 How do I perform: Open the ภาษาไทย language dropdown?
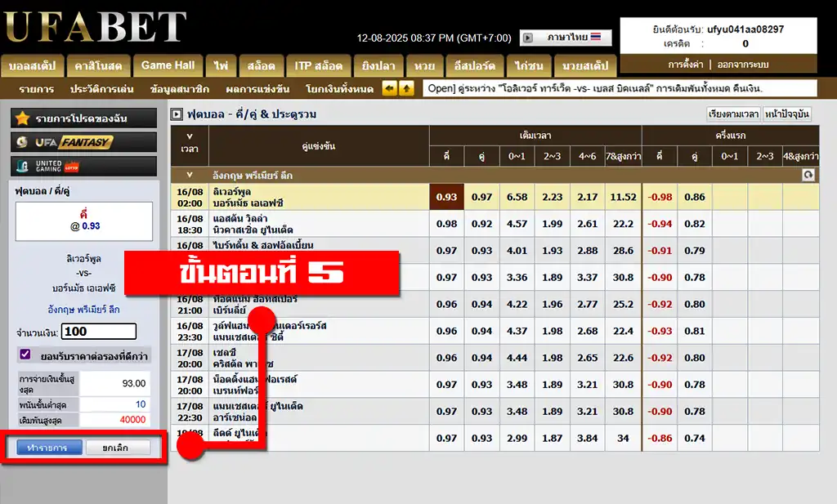click(x=566, y=38)
